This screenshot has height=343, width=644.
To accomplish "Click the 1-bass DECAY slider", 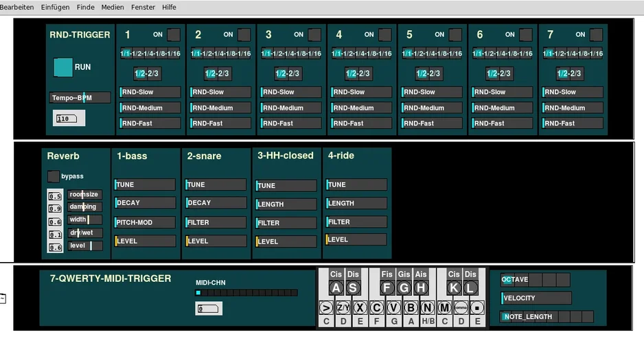I will pos(146,203).
